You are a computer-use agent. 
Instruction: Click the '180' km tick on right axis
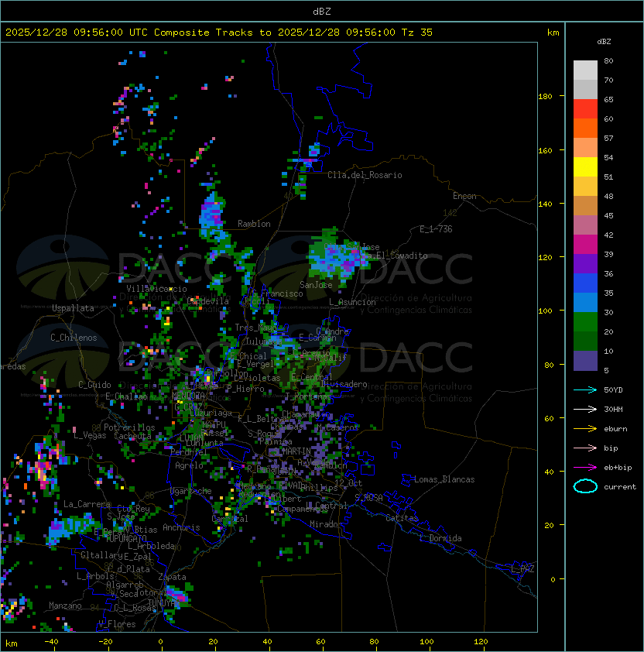tap(545, 97)
